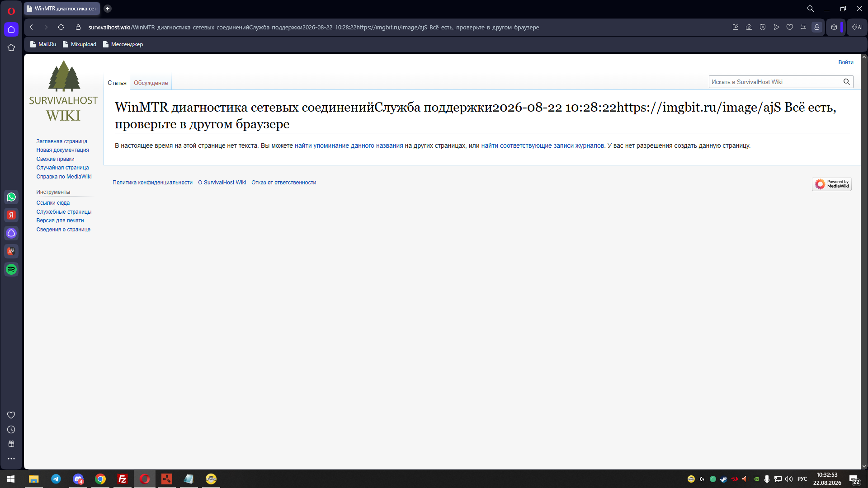
Task: Click the browser back arrow
Action: tap(31, 27)
